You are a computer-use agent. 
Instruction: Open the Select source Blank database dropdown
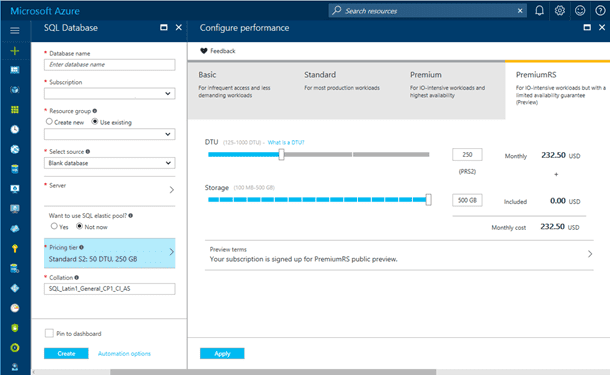pyautogui.click(x=109, y=163)
